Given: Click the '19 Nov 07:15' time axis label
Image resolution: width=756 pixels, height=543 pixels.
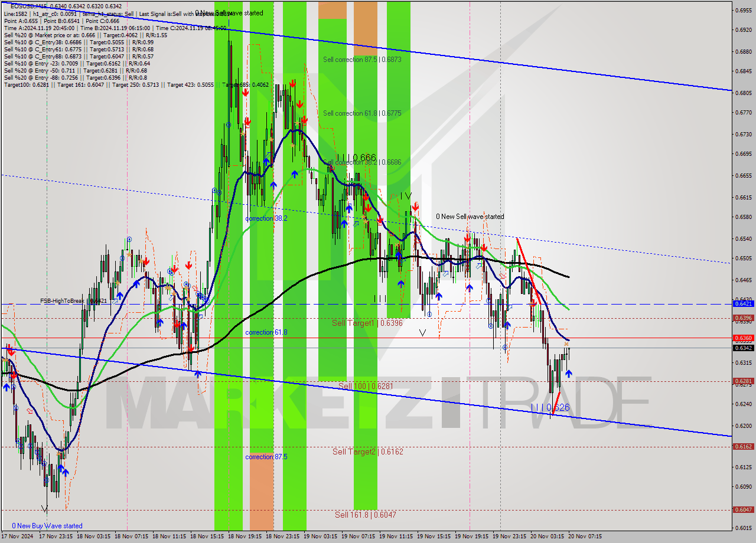Looking at the screenshot, I should 359,537.
